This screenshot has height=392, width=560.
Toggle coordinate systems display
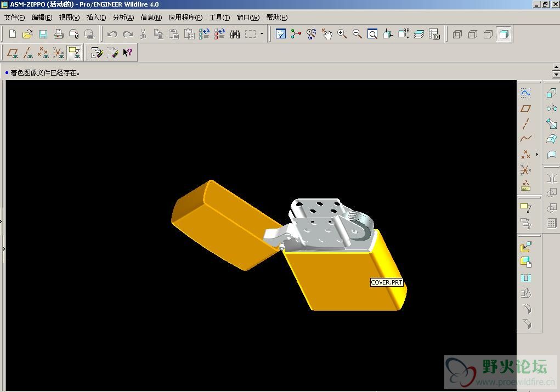pos(59,53)
